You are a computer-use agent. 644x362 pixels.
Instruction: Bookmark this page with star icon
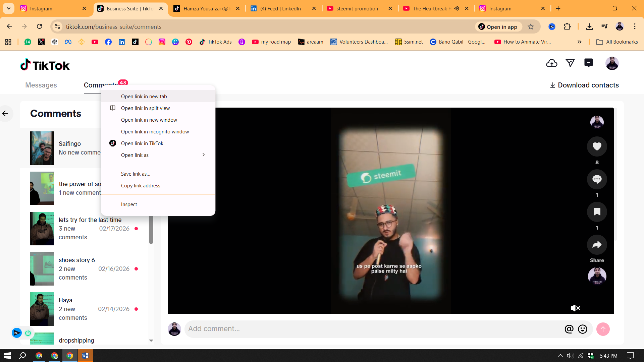coord(531,27)
